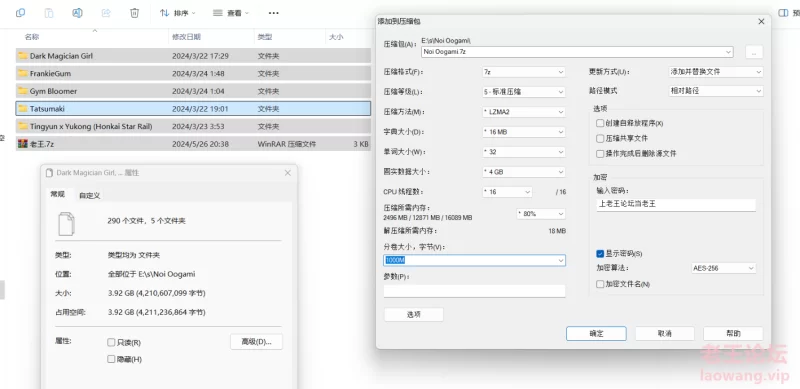Click the 帮助 button in archive dialog
Image resolution: width=800 pixels, height=389 pixels.
pyautogui.click(x=733, y=333)
